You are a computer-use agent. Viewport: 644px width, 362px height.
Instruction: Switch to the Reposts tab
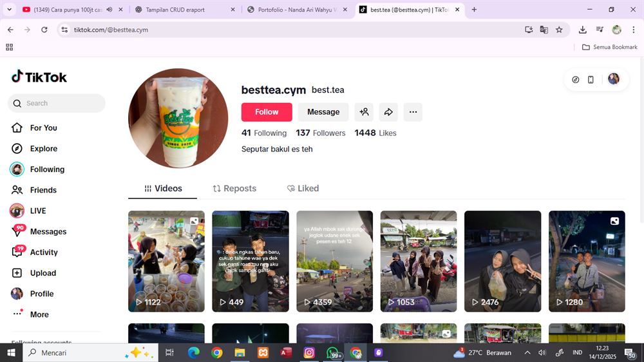[234, 189]
